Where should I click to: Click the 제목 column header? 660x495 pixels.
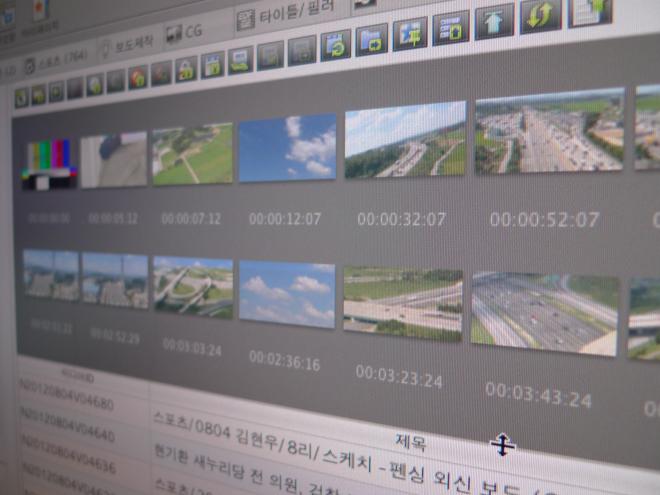[410, 441]
